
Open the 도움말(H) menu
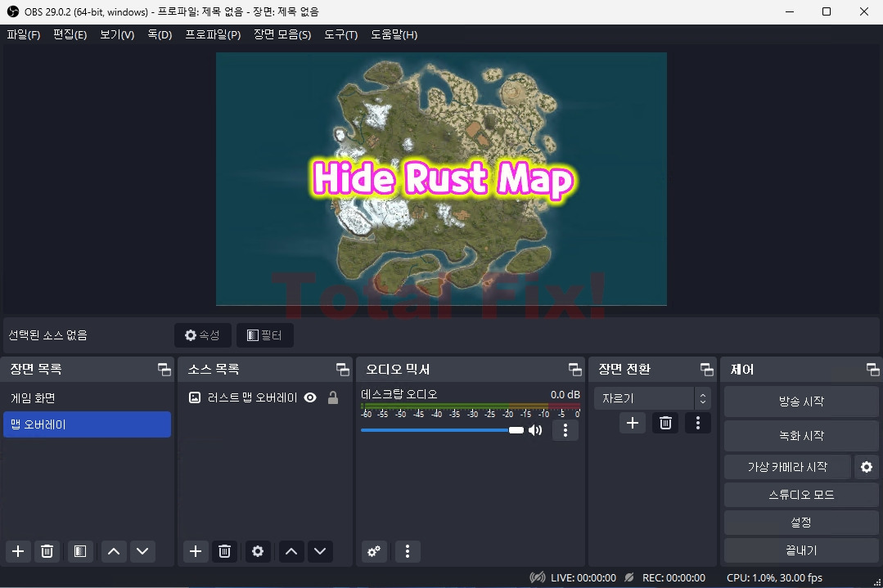pos(394,35)
